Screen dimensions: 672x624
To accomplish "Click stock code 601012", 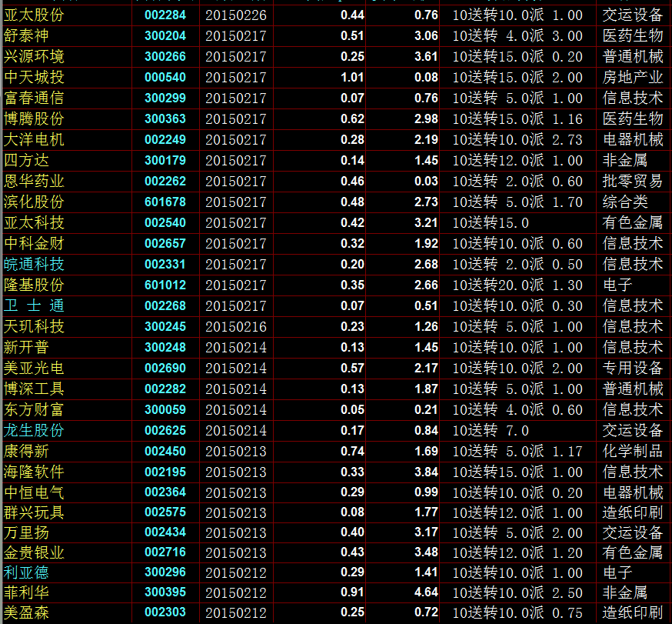I will click(x=165, y=285).
